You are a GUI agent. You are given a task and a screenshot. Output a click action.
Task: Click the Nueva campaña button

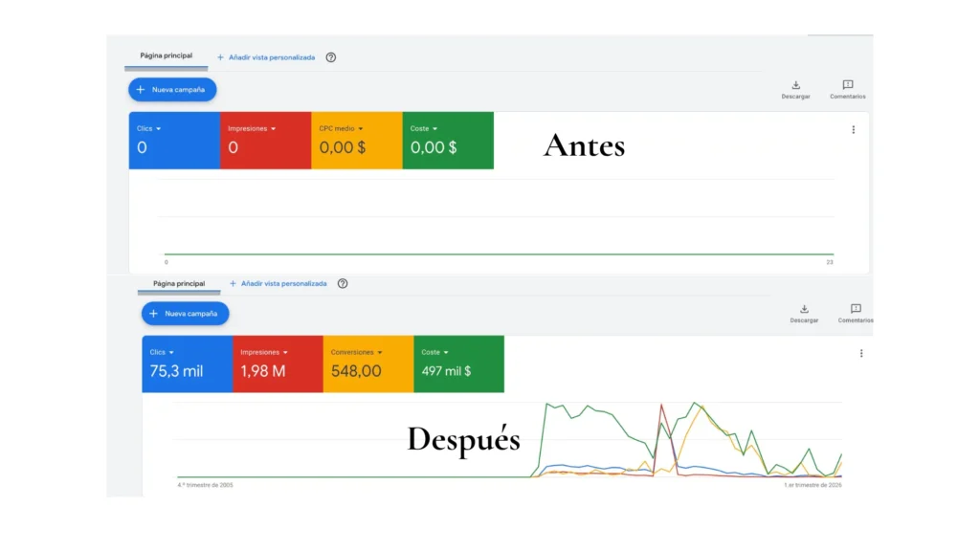point(172,89)
